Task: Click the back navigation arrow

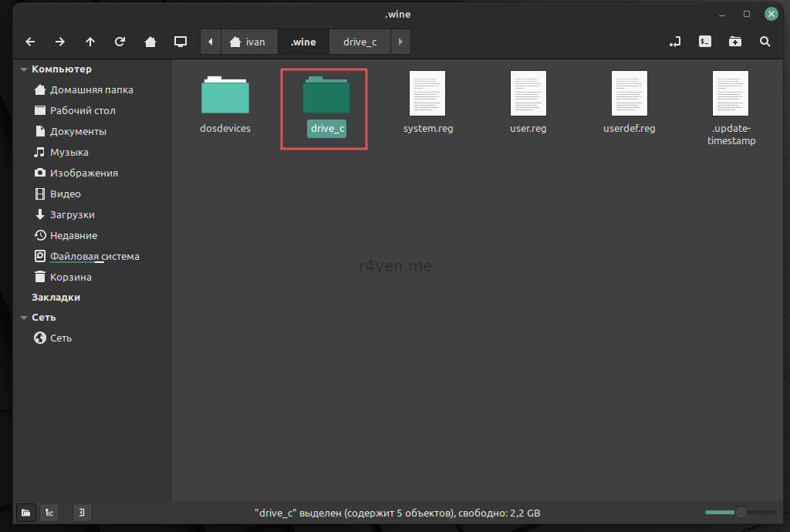Action: 30,42
